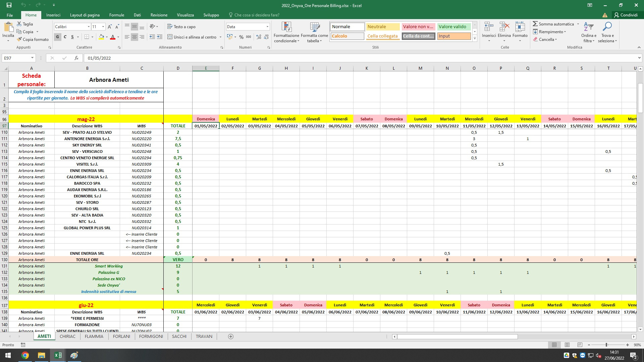Apply the 'Valore valido' cell style
Viewport: 644px width, 362px height.
point(453,26)
